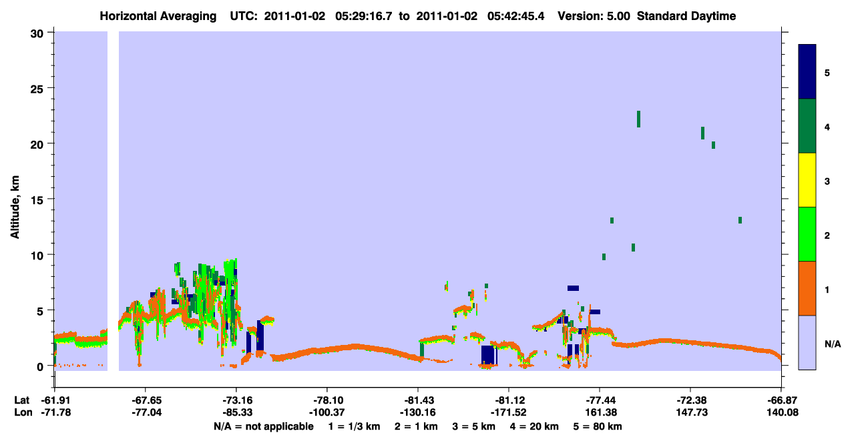Click legend text 'N/A = not applicable'
868x445 pixels.
(x=263, y=426)
